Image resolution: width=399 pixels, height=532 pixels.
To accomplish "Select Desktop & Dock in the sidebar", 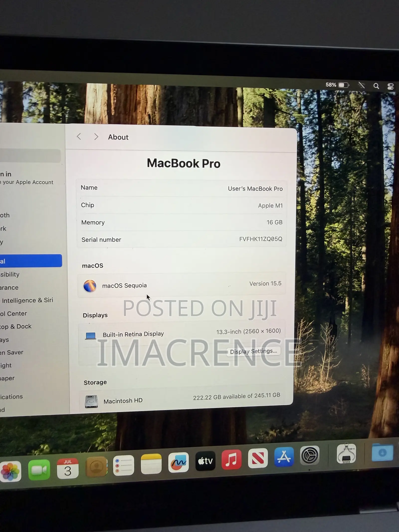I will coord(16,326).
